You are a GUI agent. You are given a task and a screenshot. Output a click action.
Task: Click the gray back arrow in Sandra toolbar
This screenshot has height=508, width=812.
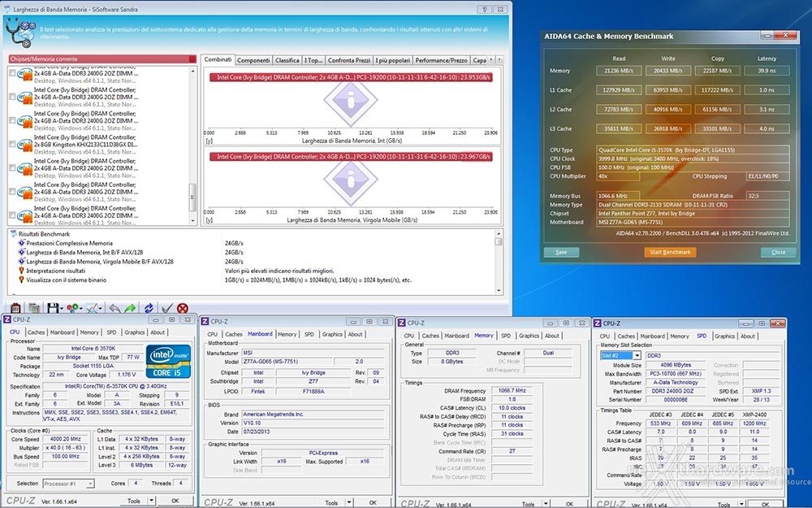coord(115,308)
